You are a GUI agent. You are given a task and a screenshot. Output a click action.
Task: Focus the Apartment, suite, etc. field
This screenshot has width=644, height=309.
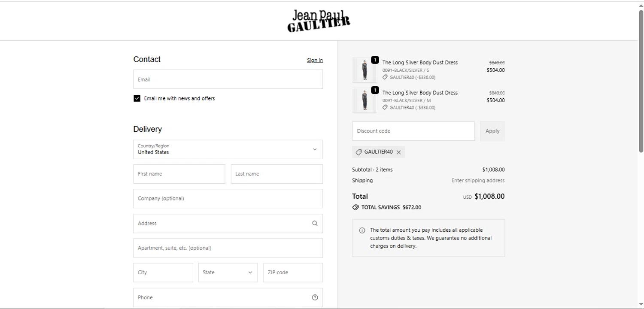point(228,248)
